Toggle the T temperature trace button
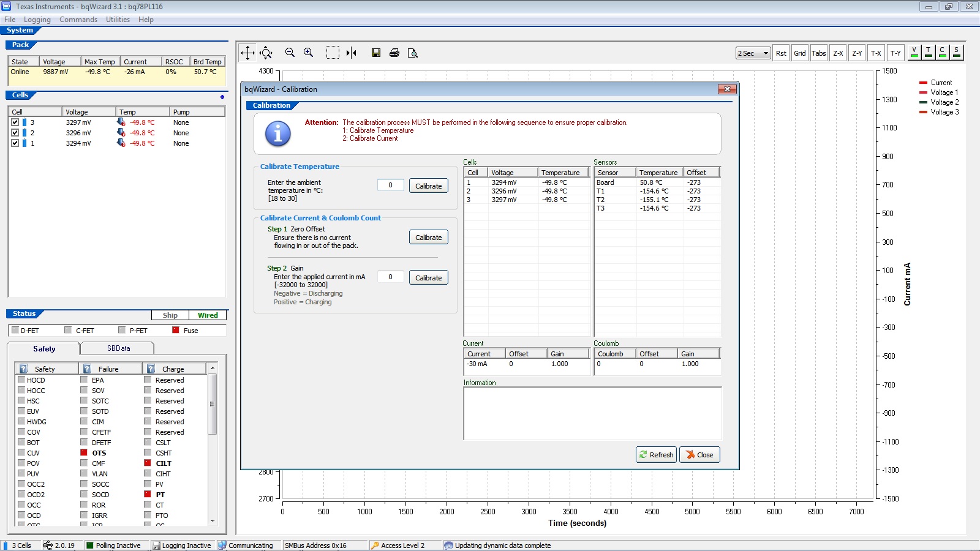The height and width of the screenshot is (551, 980). pos(928,52)
